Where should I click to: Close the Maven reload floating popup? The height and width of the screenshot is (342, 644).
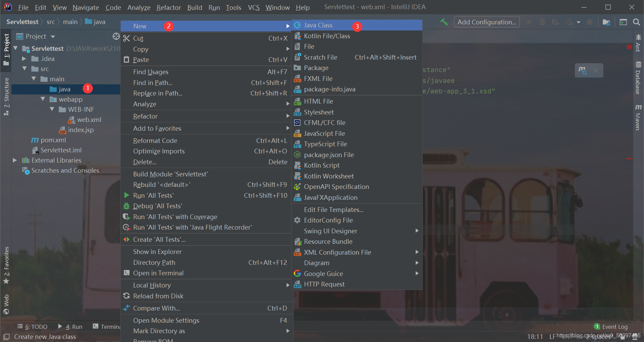[596, 71]
